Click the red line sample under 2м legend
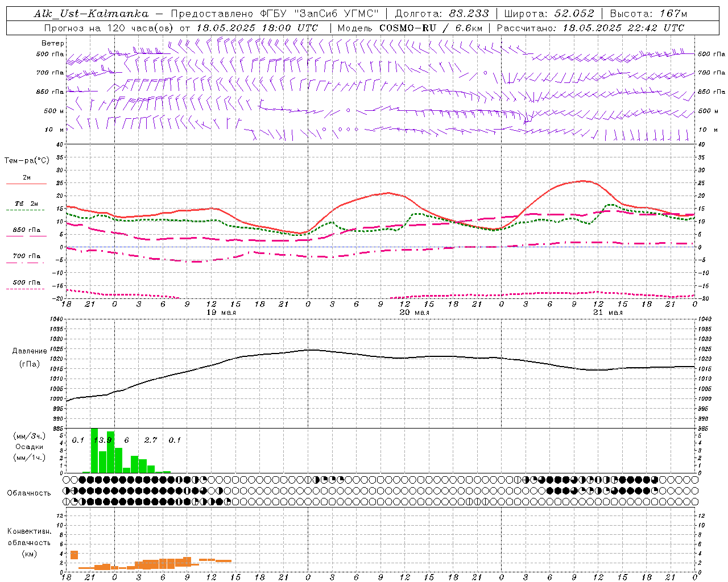 26,184
